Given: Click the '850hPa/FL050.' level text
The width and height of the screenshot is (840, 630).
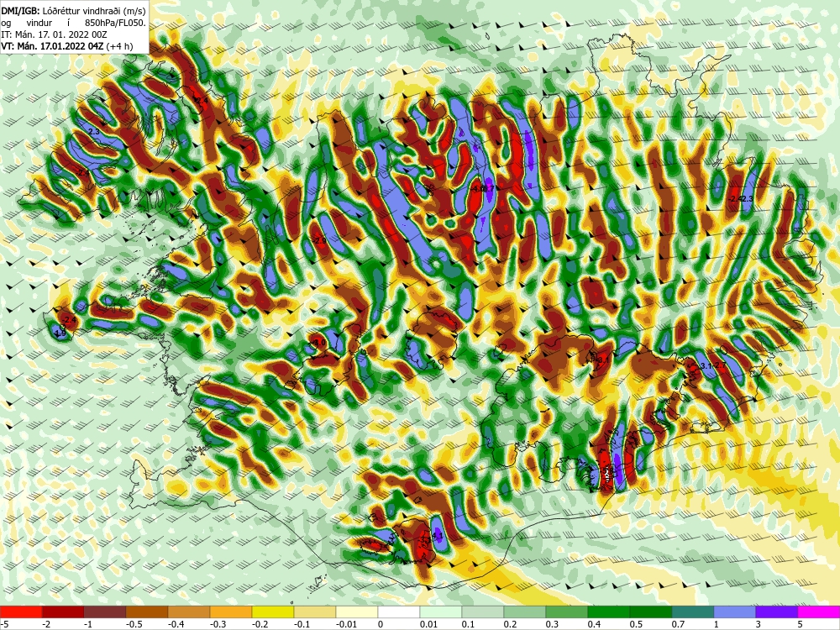Looking at the screenshot, I should coord(115,23).
